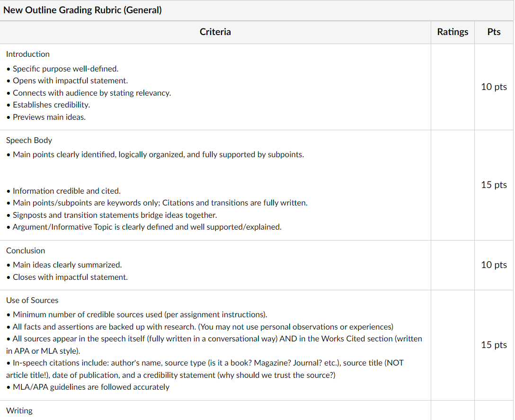Click the bullet 'Information credible and cited.'

(63, 191)
